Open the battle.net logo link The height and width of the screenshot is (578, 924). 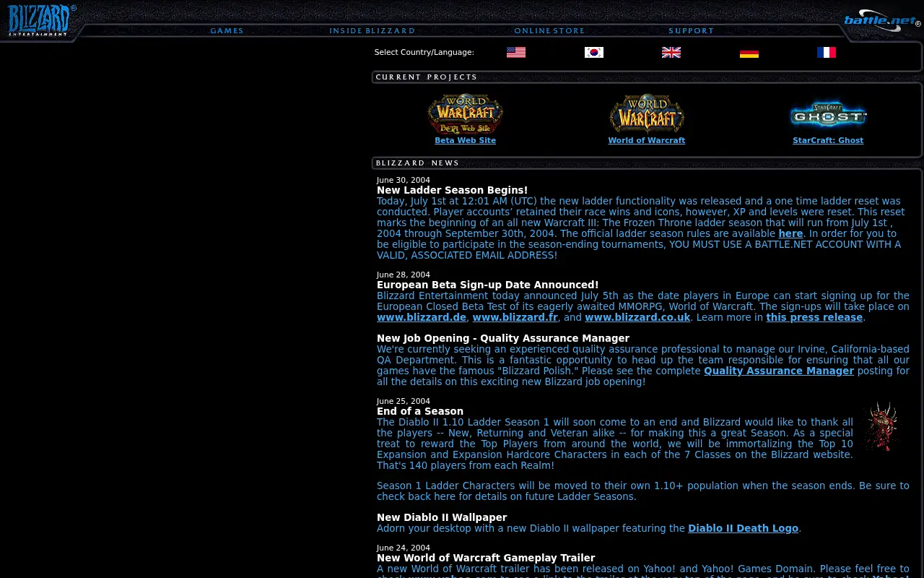click(x=882, y=21)
